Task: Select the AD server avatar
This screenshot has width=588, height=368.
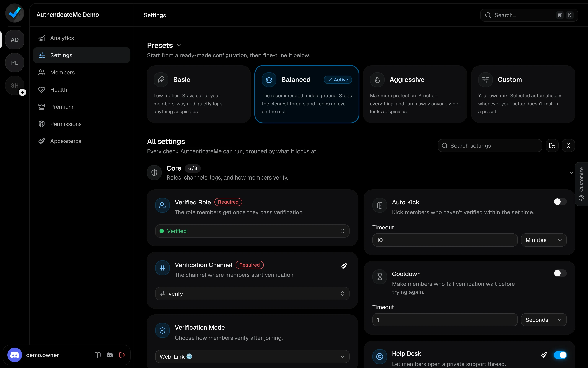Action: coord(14,40)
